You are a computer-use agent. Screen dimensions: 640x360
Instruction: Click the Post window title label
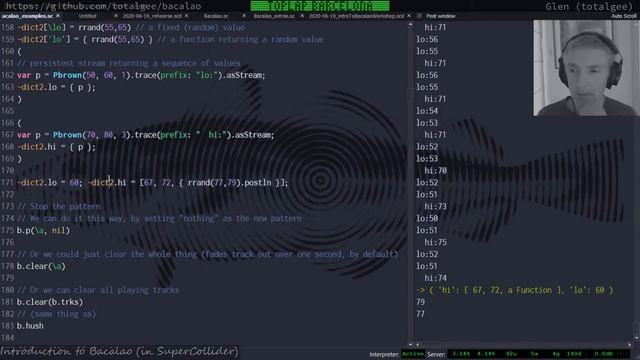coord(441,16)
